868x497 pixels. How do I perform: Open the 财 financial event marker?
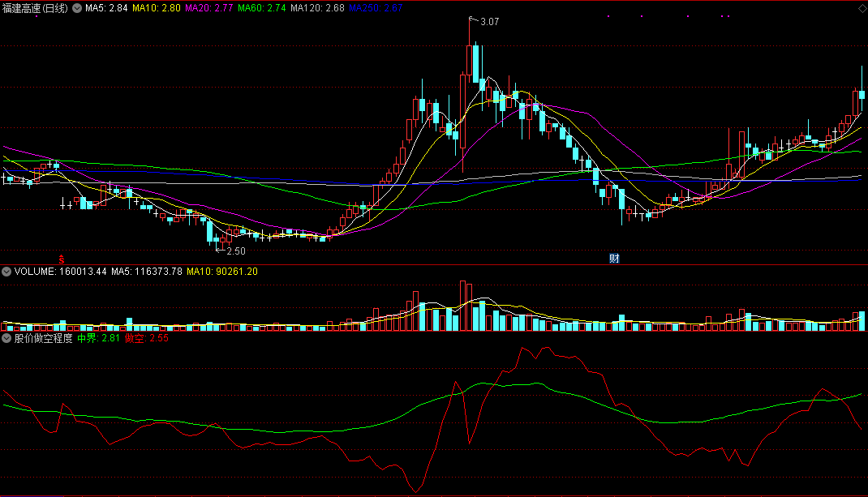[x=614, y=259]
